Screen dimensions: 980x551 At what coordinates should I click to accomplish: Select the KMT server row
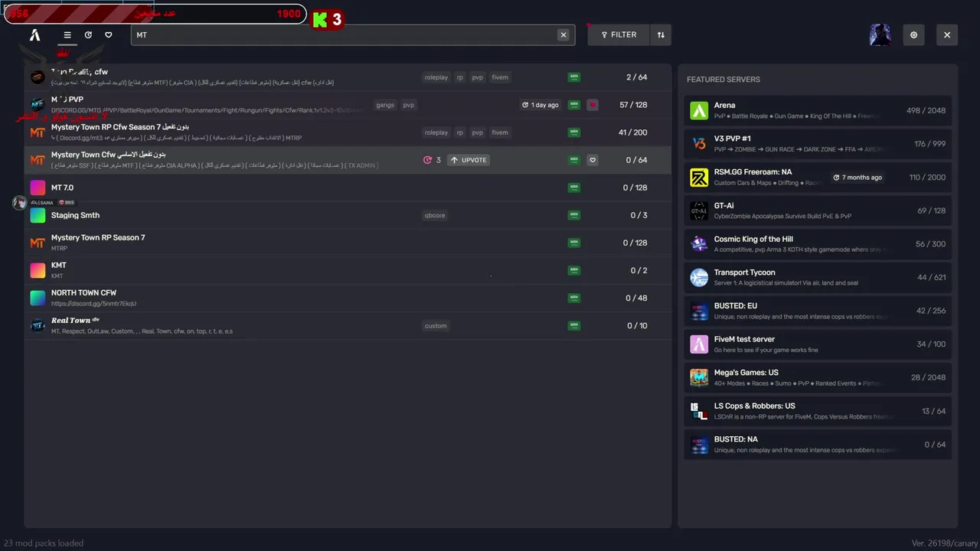348,270
